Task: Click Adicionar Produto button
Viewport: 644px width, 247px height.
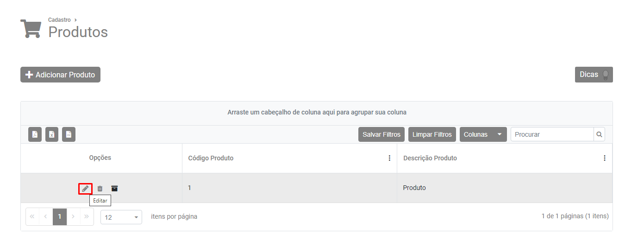Action: tap(60, 75)
